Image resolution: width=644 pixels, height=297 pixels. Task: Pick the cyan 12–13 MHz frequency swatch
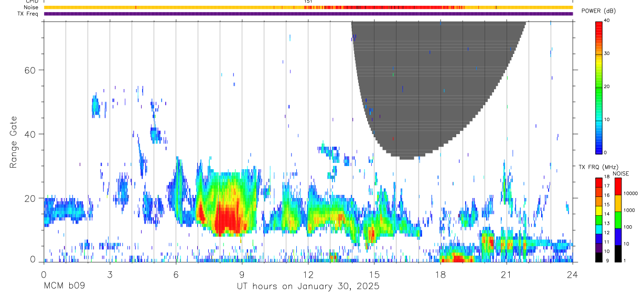click(599, 229)
